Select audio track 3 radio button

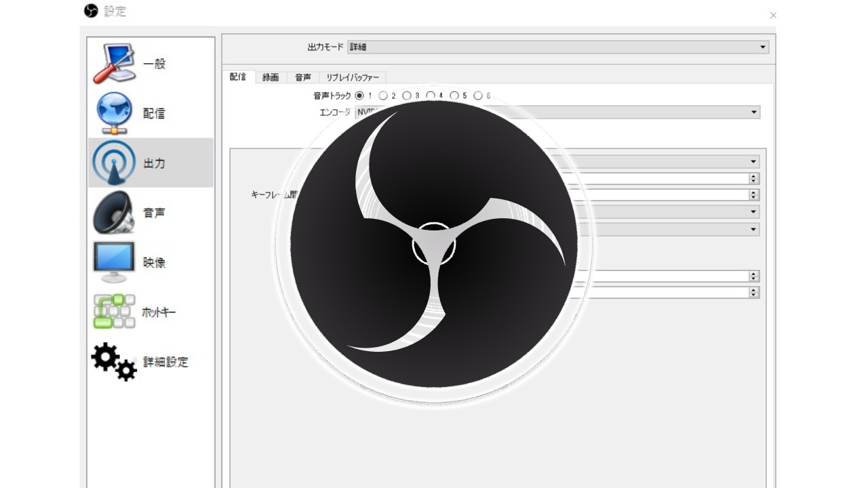(407, 96)
